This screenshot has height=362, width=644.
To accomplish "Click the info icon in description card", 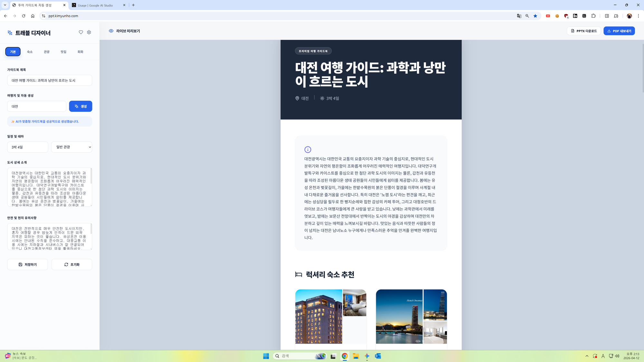I will [308, 149].
